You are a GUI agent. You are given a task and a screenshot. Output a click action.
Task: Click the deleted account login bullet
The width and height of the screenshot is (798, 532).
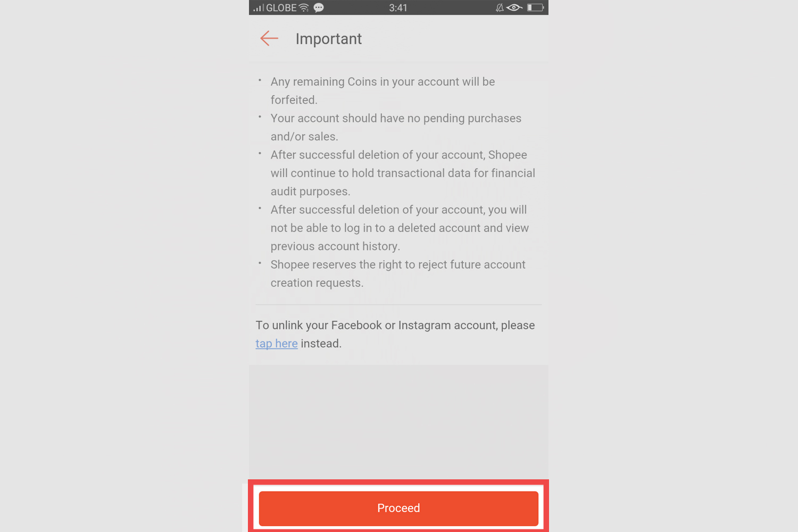coord(400,228)
